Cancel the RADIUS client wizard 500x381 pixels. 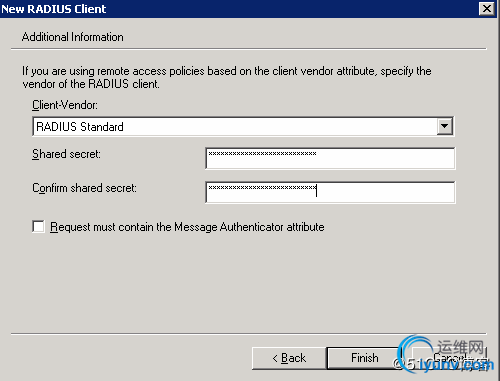pyautogui.click(x=450, y=358)
